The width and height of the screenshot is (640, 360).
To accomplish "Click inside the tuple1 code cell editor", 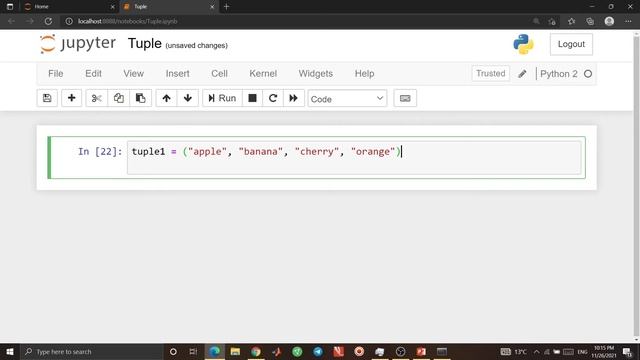I will click(x=354, y=158).
